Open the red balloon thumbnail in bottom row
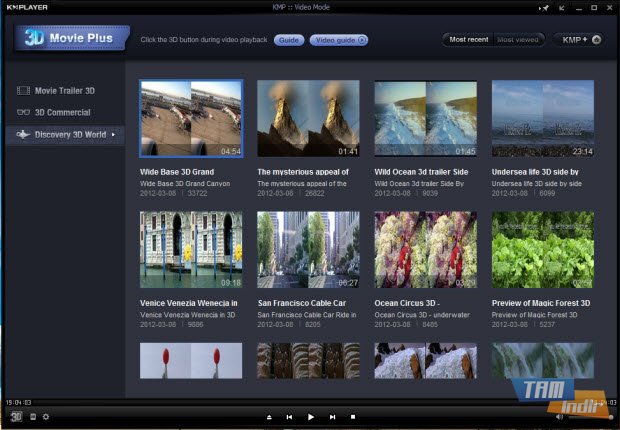The width and height of the screenshot is (620, 430). 191,361
